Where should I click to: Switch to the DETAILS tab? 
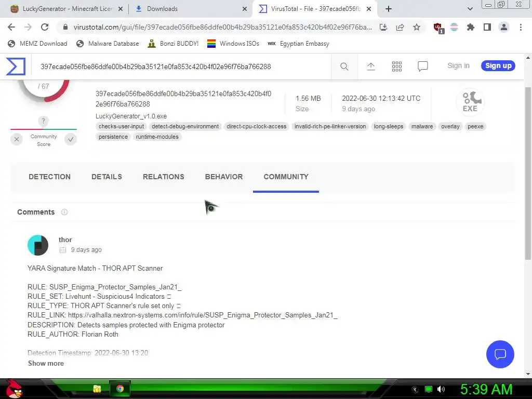(x=107, y=177)
